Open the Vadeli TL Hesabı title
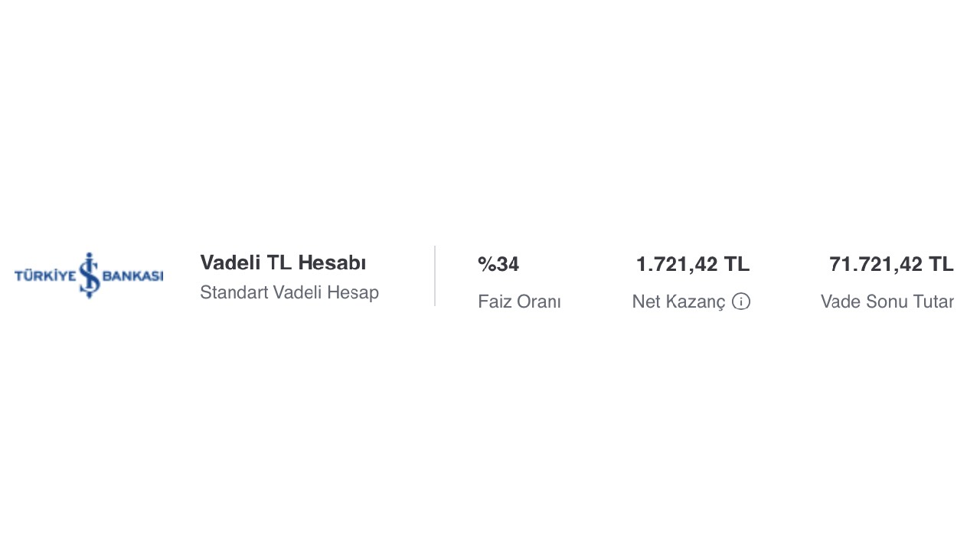 283,262
